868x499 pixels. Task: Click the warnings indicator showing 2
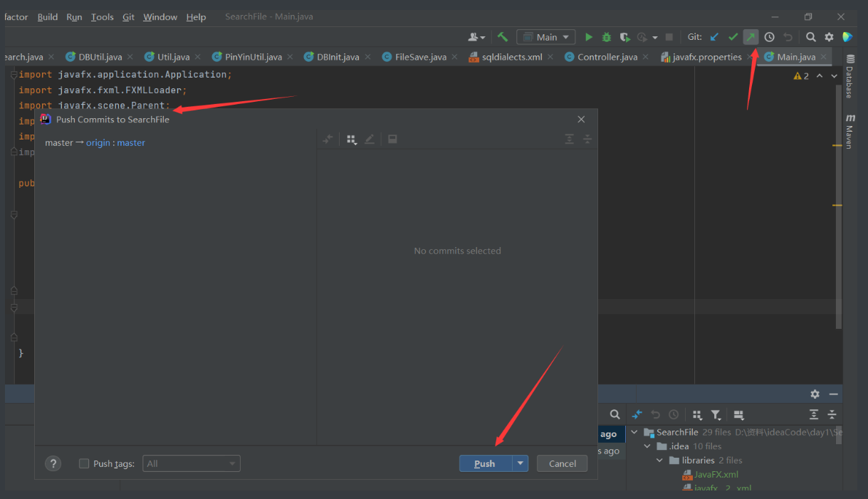tap(801, 76)
